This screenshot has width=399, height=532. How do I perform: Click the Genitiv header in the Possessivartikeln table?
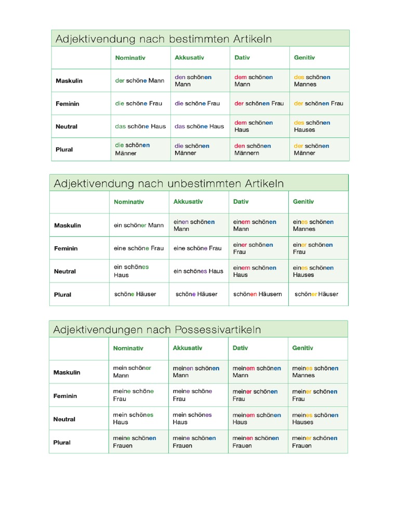tap(303, 348)
